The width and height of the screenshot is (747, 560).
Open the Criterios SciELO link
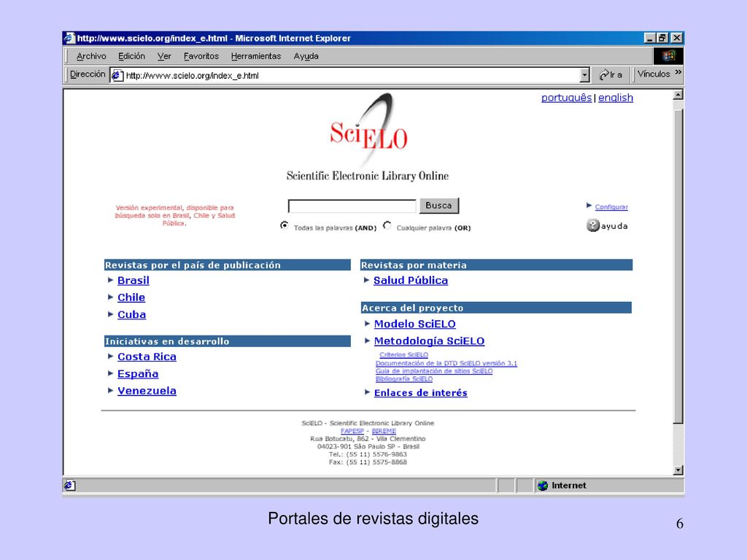point(404,355)
